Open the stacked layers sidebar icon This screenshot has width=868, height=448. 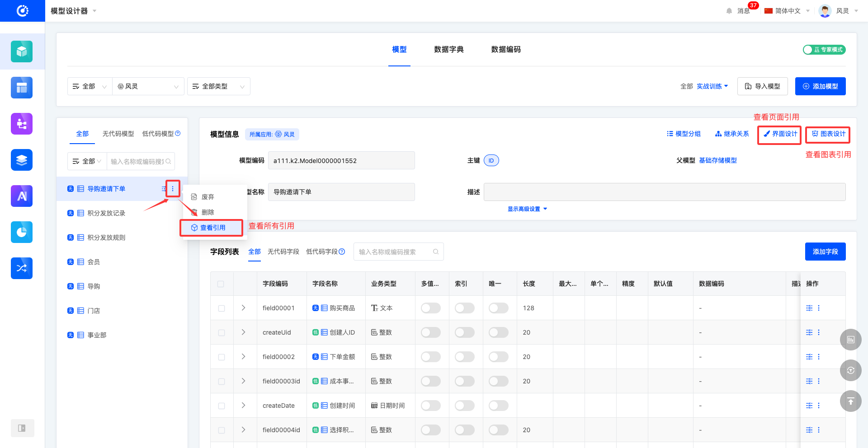click(22, 160)
